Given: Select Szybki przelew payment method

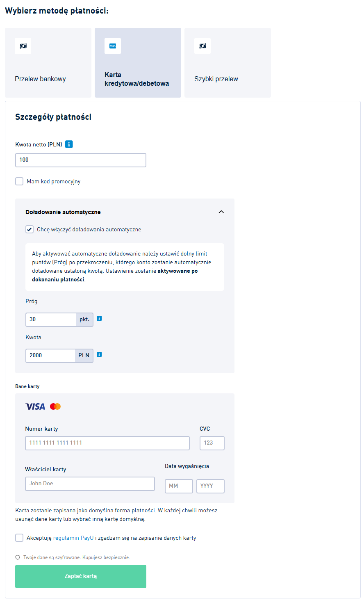Looking at the screenshot, I should 227,63.
